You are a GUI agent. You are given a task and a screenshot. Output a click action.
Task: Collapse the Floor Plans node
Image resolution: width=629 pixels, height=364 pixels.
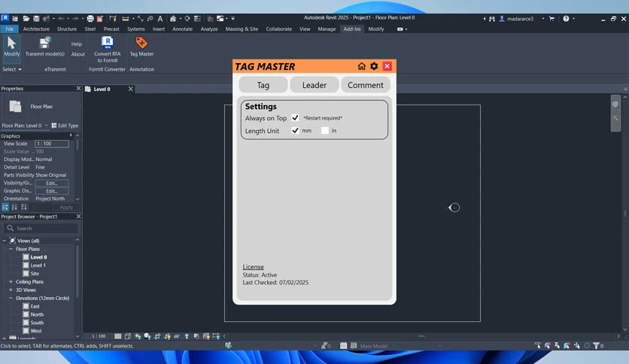[11, 249]
